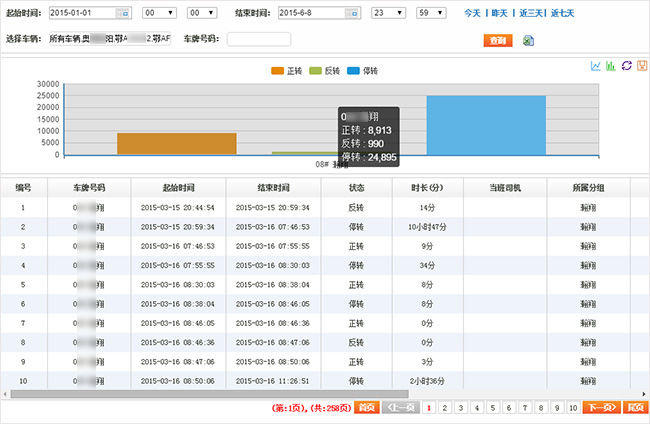Select end time 2015-03-16 11:26:51 cell
This screenshot has width=650, height=424.
(x=273, y=381)
